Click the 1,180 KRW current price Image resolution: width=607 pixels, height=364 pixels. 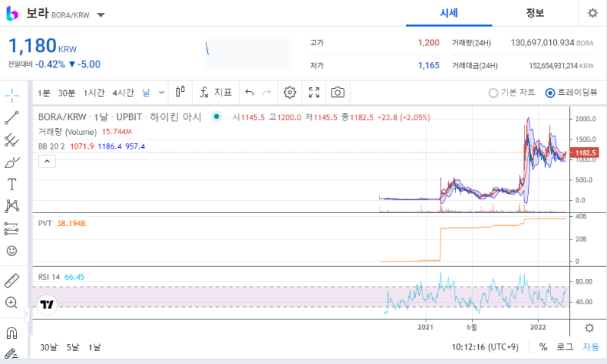tap(42, 45)
